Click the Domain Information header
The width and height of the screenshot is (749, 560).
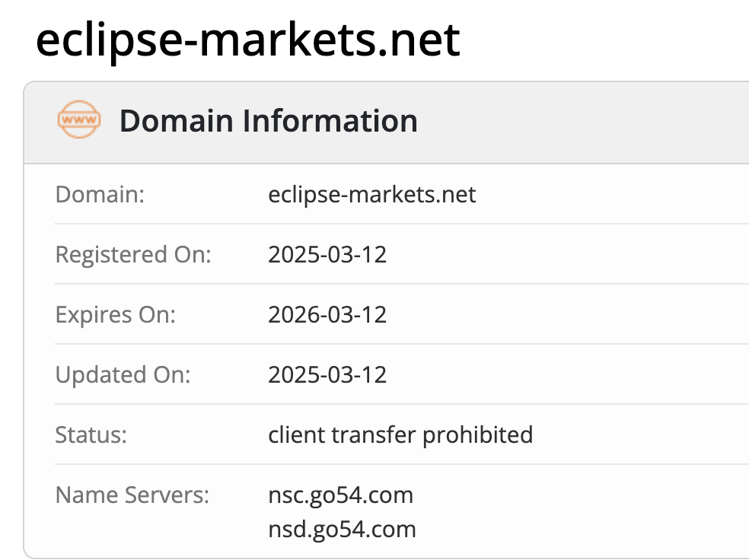268,121
